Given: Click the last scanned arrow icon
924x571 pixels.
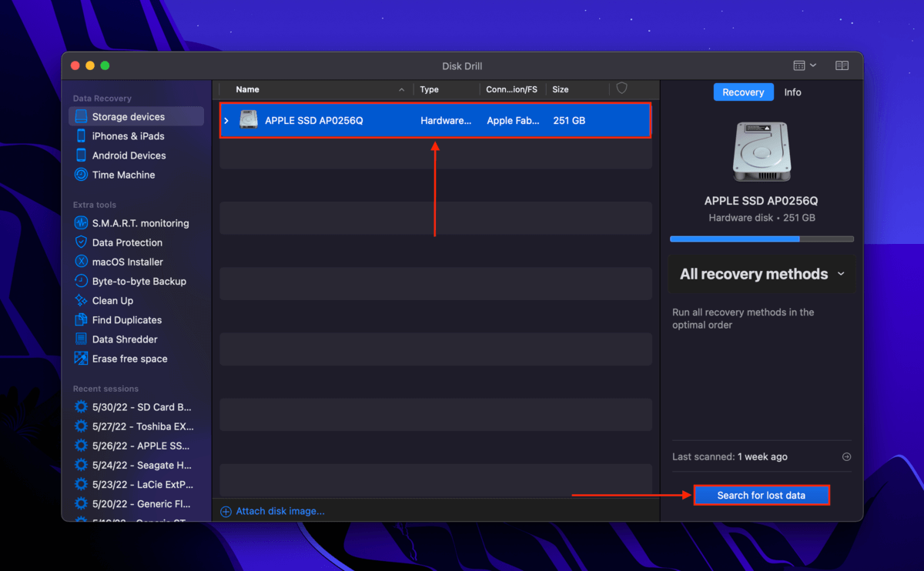Looking at the screenshot, I should [846, 457].
